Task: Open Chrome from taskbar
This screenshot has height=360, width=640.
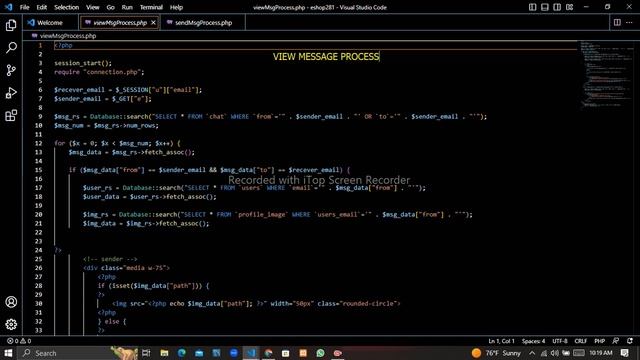Action: (x=268, y=353)
